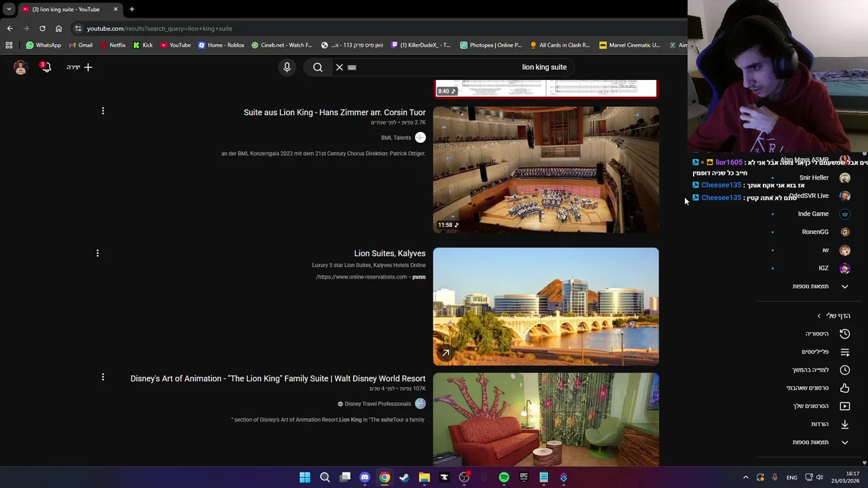Open options for Suite aus Lion King video
868x488 pixels.
click(x=102, y=110)
